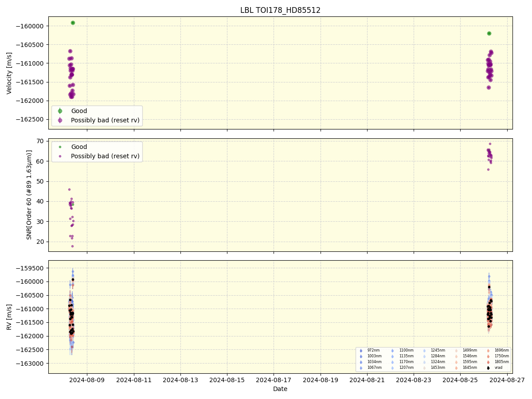Click the 1207nm legend marker
Viewport: 532px width, 399px height.
pyautogui.click(x=393, y=368)
